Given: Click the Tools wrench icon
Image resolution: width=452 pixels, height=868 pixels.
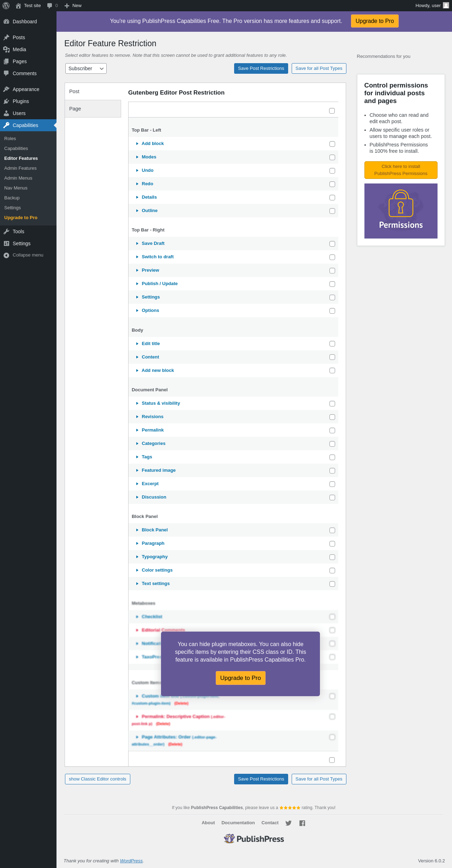Looking at the screenshot, I should tap(6, 231).
